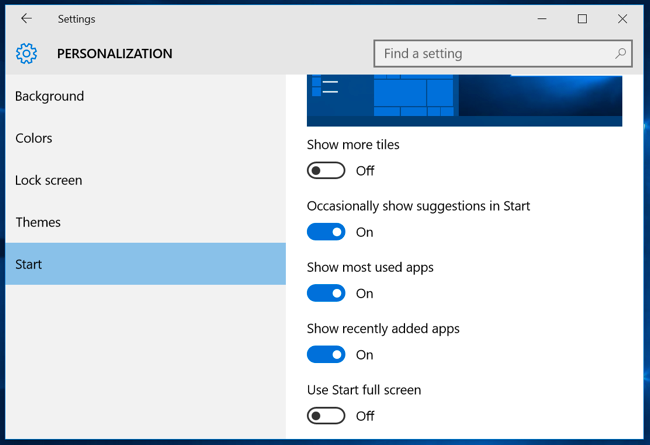
Task: Enable Use Start full screen switch
Action: [326, 416]
